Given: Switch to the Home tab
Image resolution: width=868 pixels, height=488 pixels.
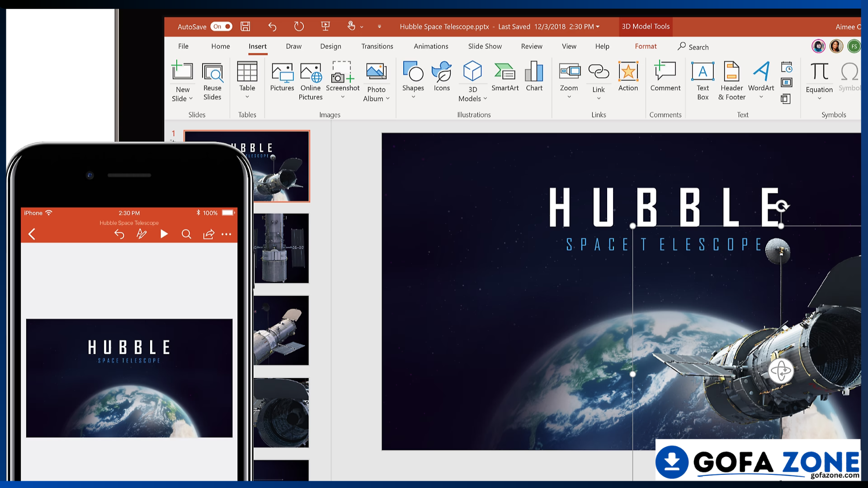Looking at the screenshot, I should click(x=221, y=46).
